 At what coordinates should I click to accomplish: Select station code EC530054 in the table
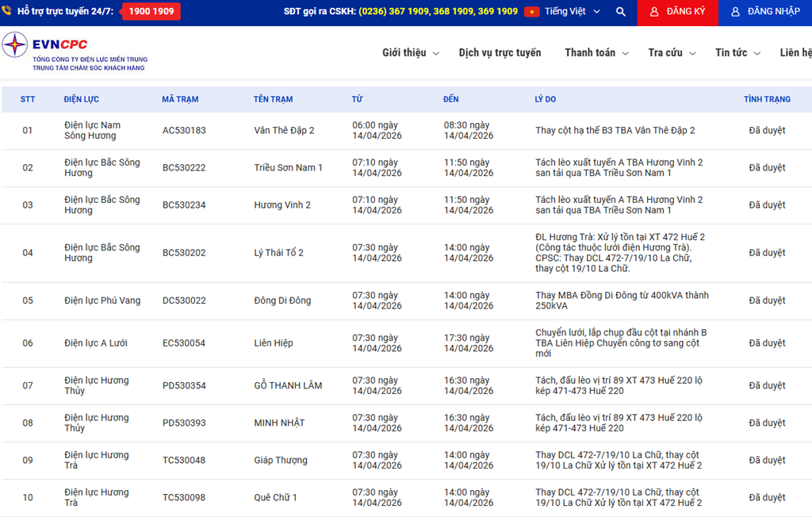(184, 343)
